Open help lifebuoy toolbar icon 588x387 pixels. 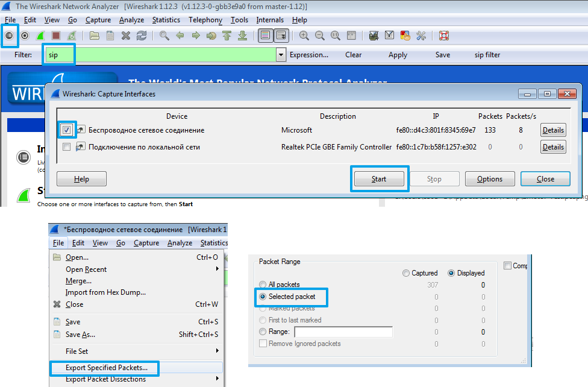point(444,36)
